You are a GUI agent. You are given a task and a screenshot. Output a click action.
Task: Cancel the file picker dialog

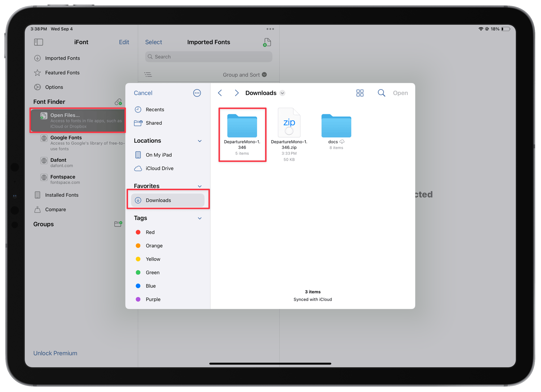pos(143,93)
